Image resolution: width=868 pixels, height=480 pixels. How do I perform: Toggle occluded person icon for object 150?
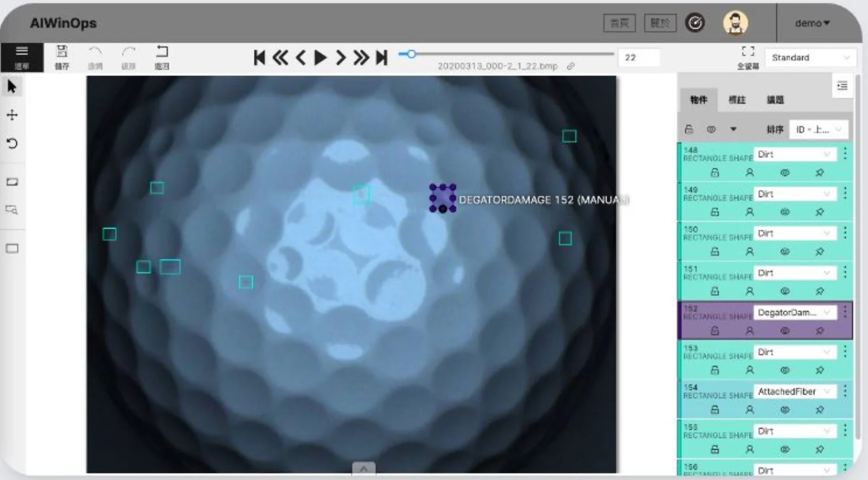(750, 251)
